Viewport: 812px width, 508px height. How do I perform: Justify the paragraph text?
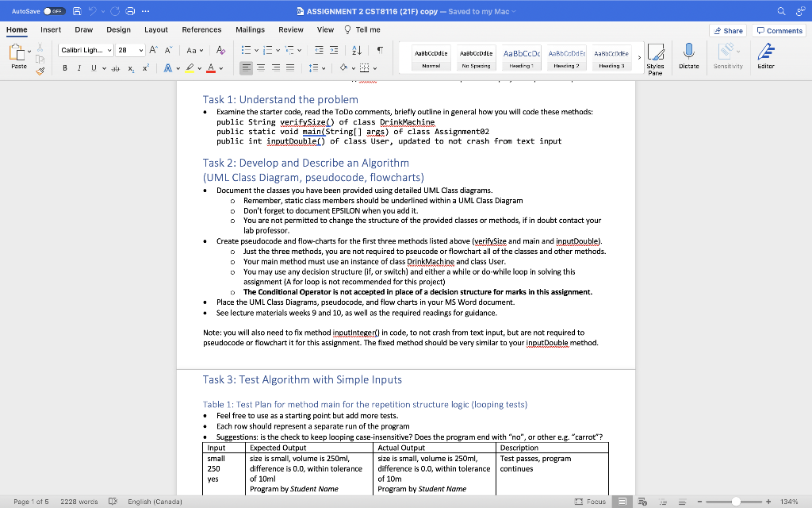pyautogui.click(x=290, y=68)
